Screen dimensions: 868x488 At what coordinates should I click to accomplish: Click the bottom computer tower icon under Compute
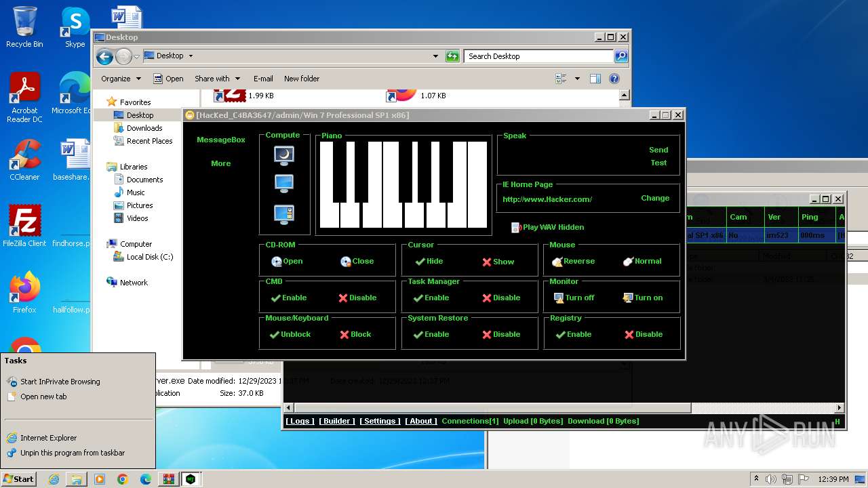(284, 214)
